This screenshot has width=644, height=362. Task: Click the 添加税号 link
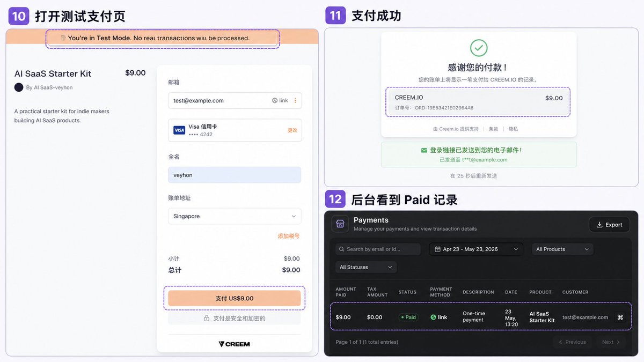289,236
